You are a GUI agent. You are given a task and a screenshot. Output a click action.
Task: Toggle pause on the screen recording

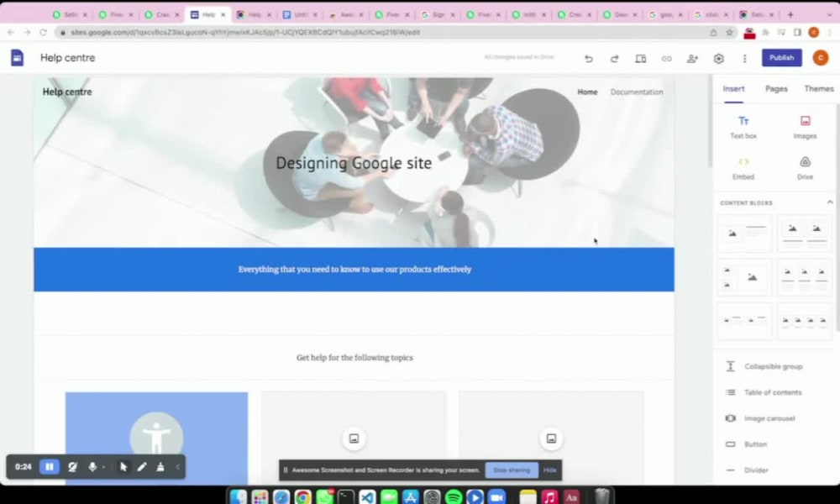(49, 466)
